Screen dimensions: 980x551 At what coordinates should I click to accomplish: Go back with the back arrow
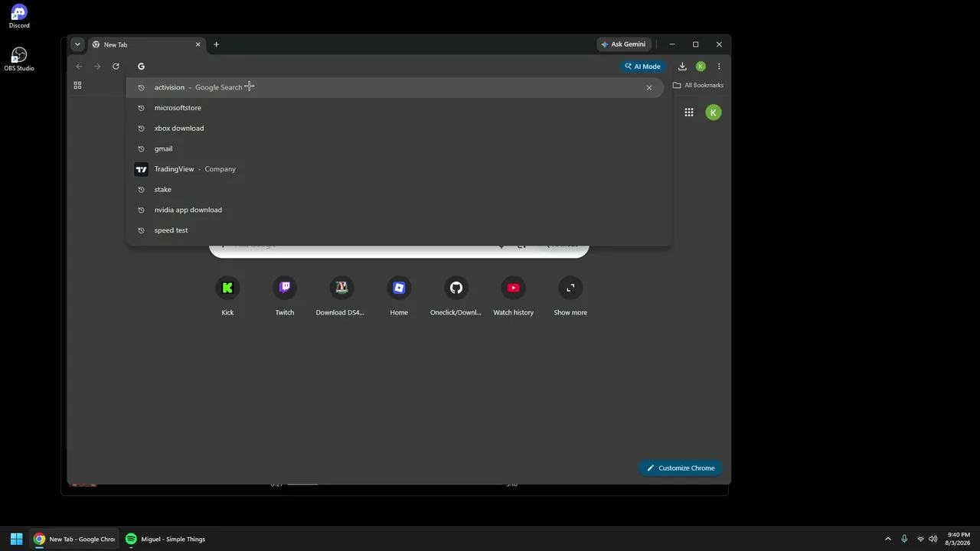(79, 67)
